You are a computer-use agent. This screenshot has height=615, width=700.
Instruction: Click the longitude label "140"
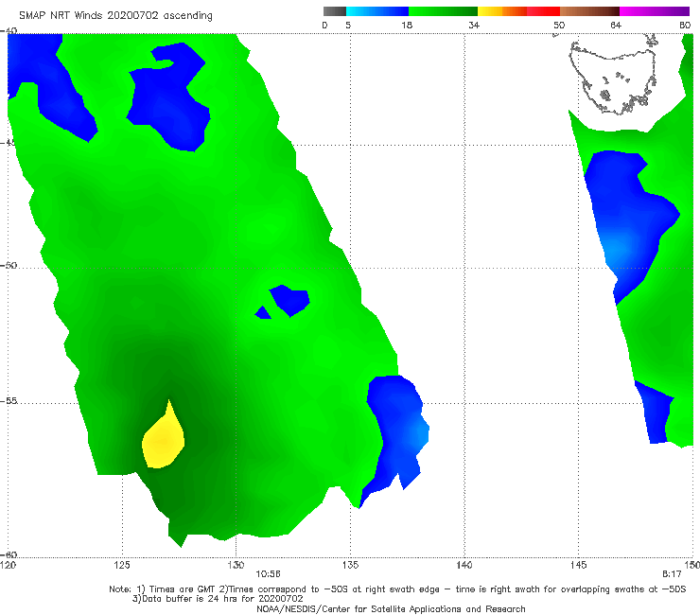(464, 565)
